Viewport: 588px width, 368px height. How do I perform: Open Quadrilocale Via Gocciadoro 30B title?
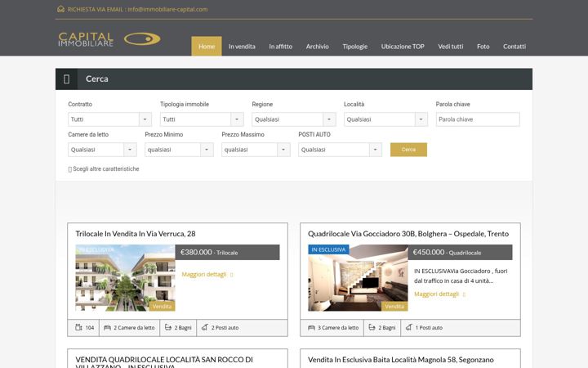click(408, 234)
